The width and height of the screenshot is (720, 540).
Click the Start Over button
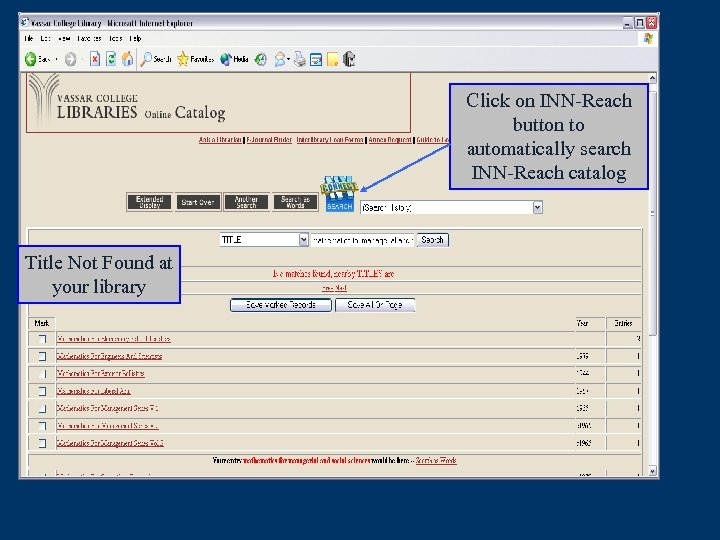point(198,202)
